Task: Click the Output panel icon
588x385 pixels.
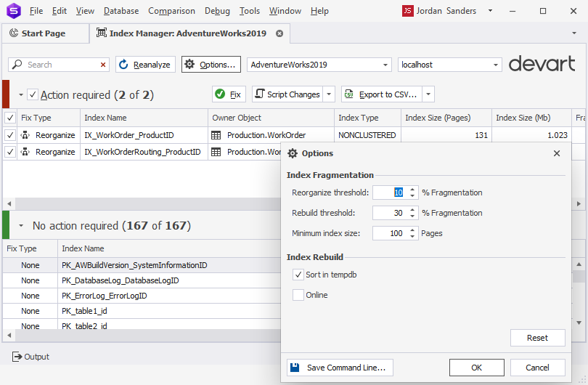Action: (x=17, y=357)
